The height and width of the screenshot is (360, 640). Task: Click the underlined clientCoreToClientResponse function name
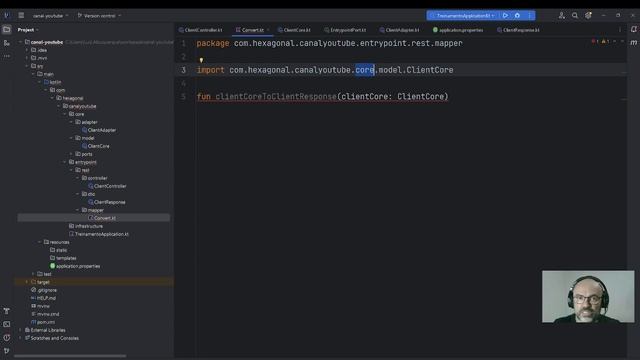coord(276,97)
